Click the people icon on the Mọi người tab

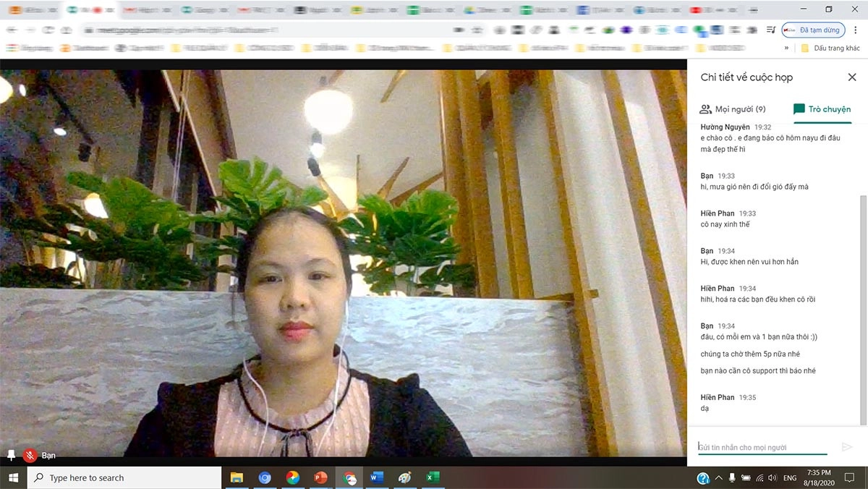tap(706, 109)
